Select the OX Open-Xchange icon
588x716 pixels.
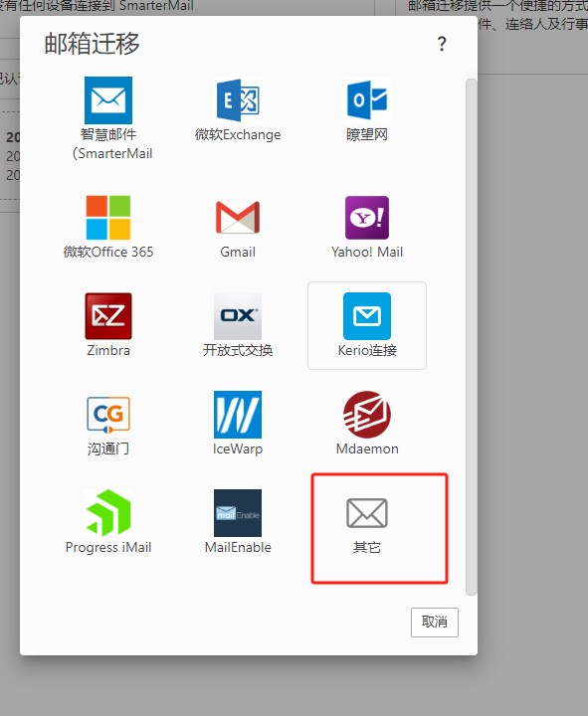point(238,316)
